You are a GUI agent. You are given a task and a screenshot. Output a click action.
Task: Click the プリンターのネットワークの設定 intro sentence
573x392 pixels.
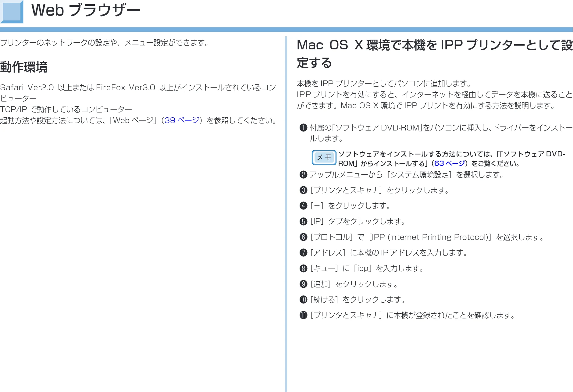tap(105, 43)
